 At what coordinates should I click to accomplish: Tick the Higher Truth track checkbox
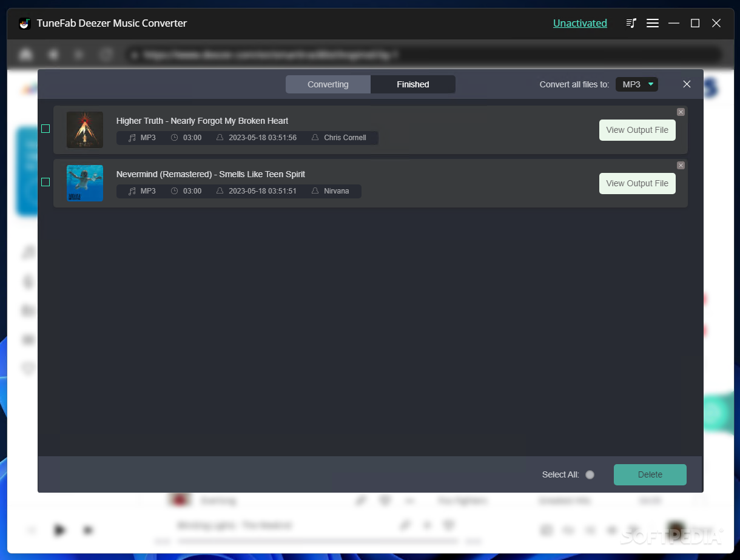point(45,129)
